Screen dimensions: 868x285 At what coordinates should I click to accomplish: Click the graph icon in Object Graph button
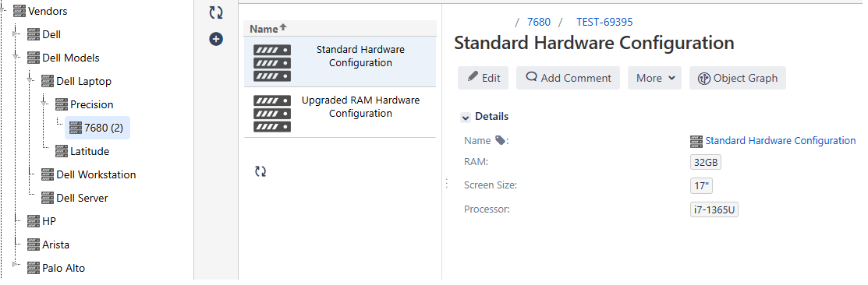(704, 79)
